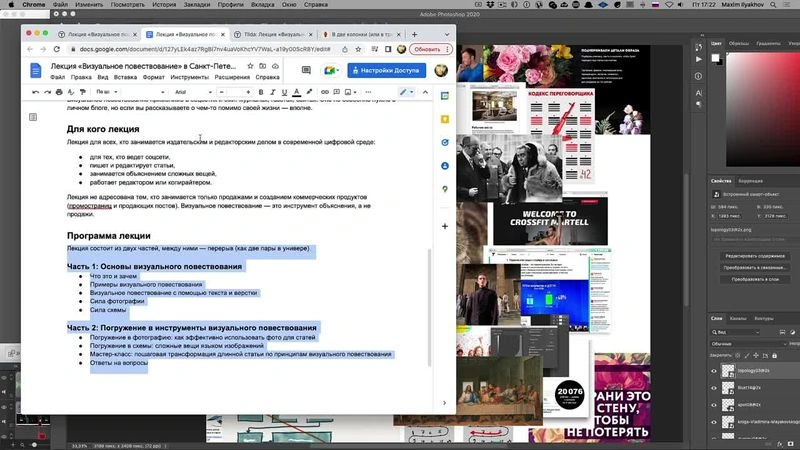Open the Google Tasks side panel icon
This screenshot has width=800, height=450.
pyautogui.click(x=445, y=142)
